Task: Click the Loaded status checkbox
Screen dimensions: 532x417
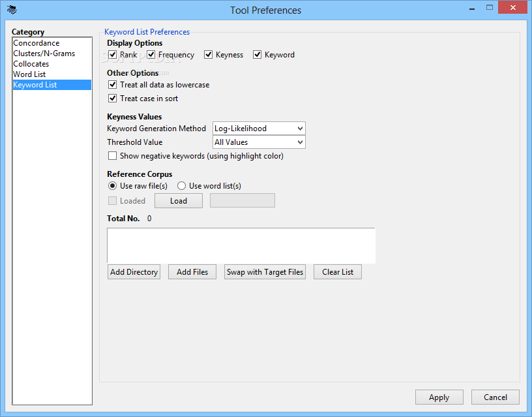Action: 112,201
